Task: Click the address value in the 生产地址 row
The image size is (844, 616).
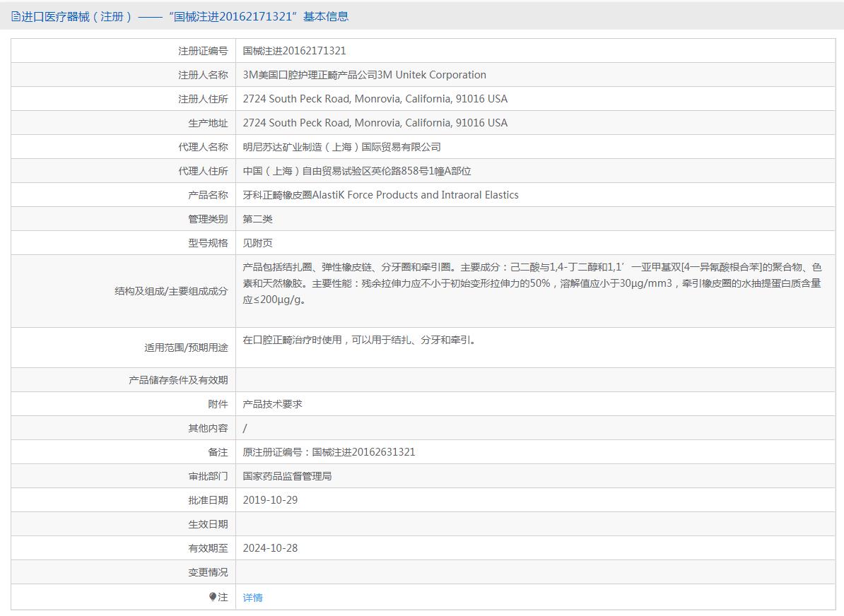Action: pyautogui.click(x=375, y=123)
